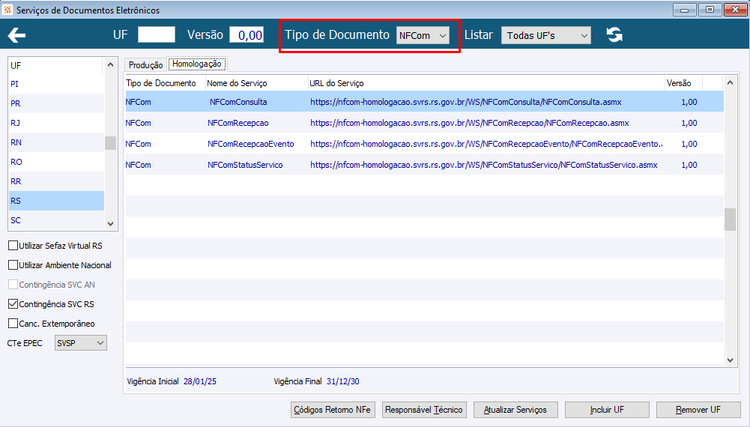The height and width of the screenshot is (427, 750).
Task: Select the NFComRecepcaoEvento service name
Action: pos(251,144)
